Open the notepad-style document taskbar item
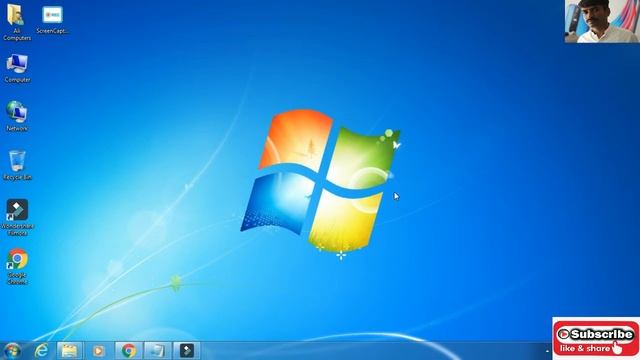The width and height of the screenshot is (640, 360). [x=158, y=351]
